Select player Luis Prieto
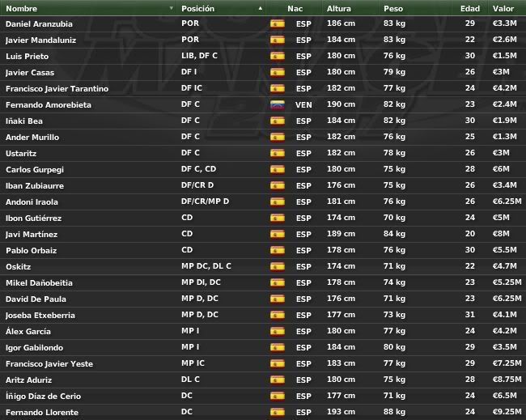The width and height of the screenshot is (526, 420). click(28, 57)
